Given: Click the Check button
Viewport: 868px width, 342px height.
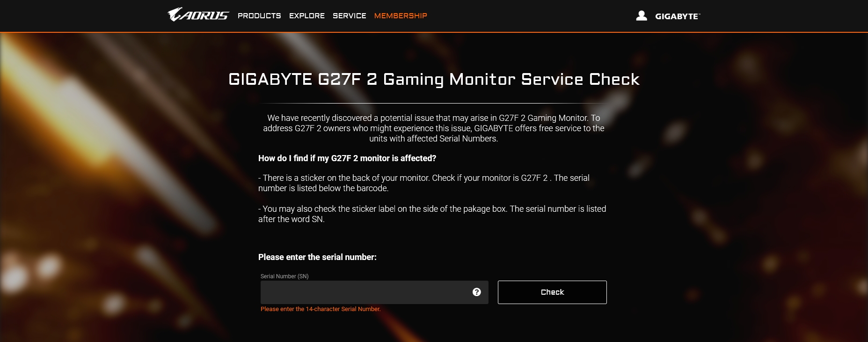Looking at the screenshot, I should pos(552,292).
